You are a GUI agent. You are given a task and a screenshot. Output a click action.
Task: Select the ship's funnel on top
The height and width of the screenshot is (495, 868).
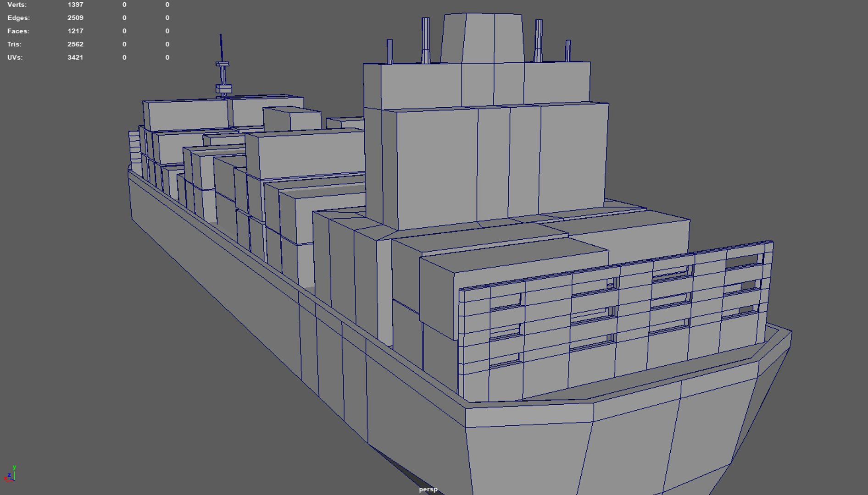482,38
